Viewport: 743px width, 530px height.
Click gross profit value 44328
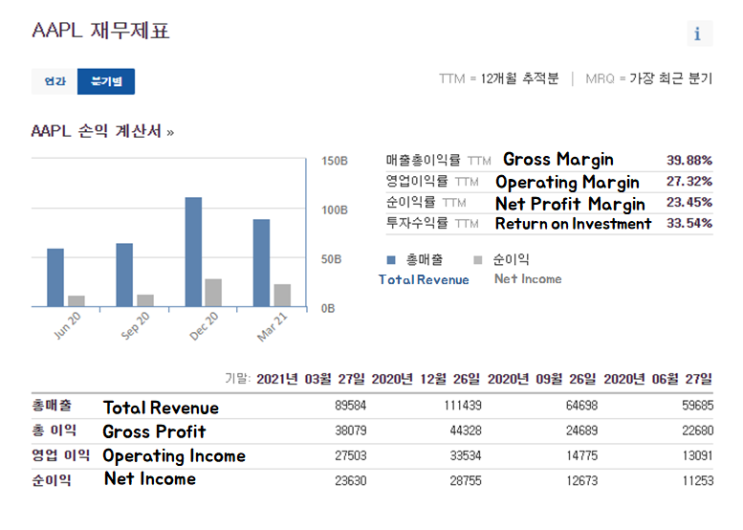(x=465, y=430)
